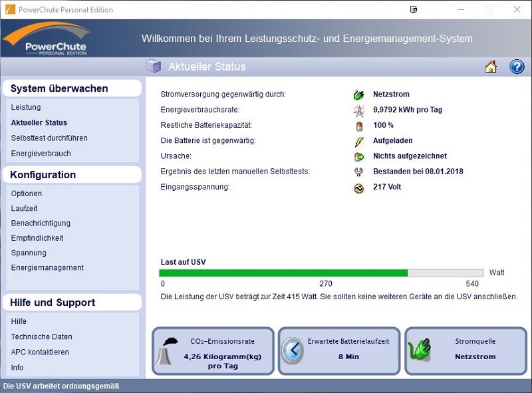Click the green plug icon beside Netzstrom
The height and width of the screenshot is (393, 532).
point(358,94)
